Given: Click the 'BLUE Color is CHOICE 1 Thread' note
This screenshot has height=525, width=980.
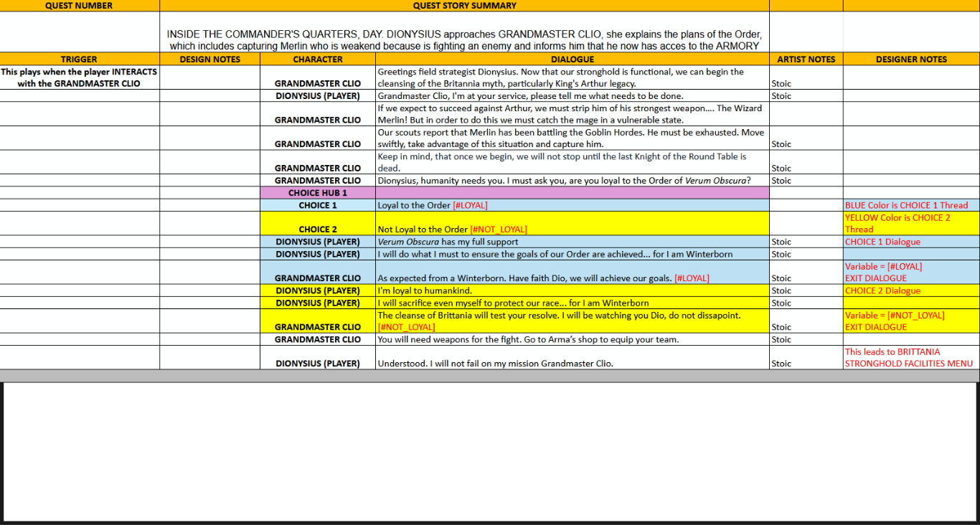Looking at the screenshot, I should tap(911, 205).
